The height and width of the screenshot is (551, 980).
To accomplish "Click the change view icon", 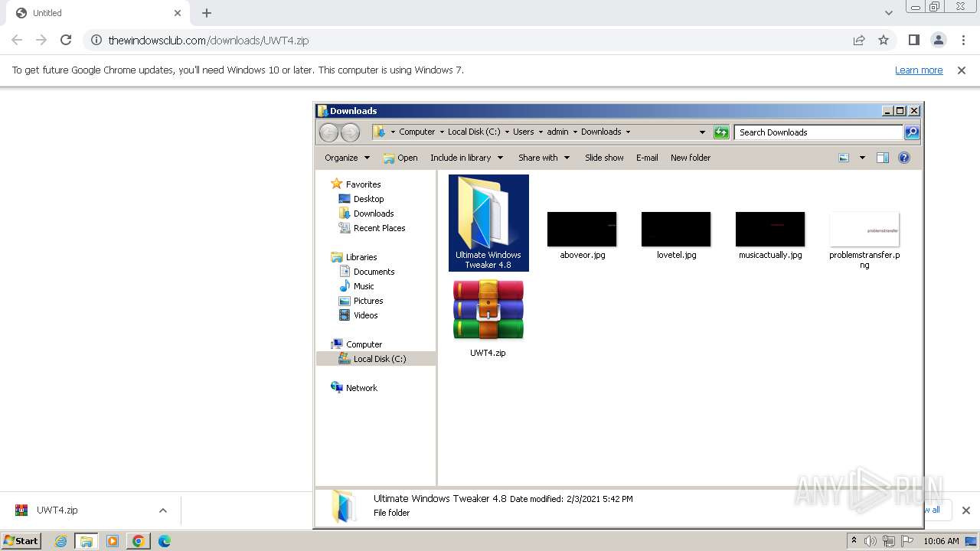I will pos(844,158).
